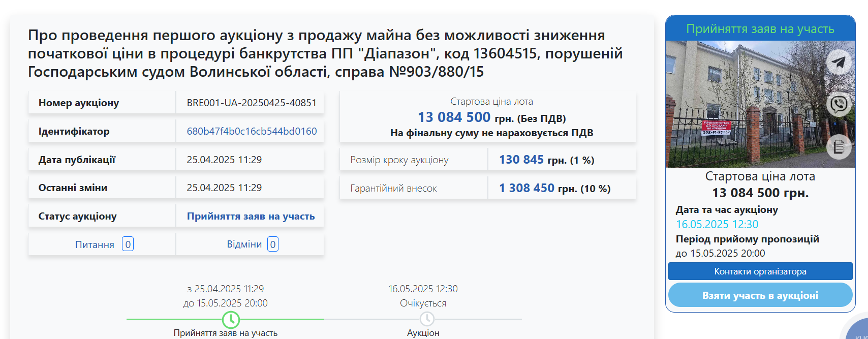The height and width of the screenshot is (339, 868).
Task: Share the lot via the Viber icon
Action: click(839, 105)
